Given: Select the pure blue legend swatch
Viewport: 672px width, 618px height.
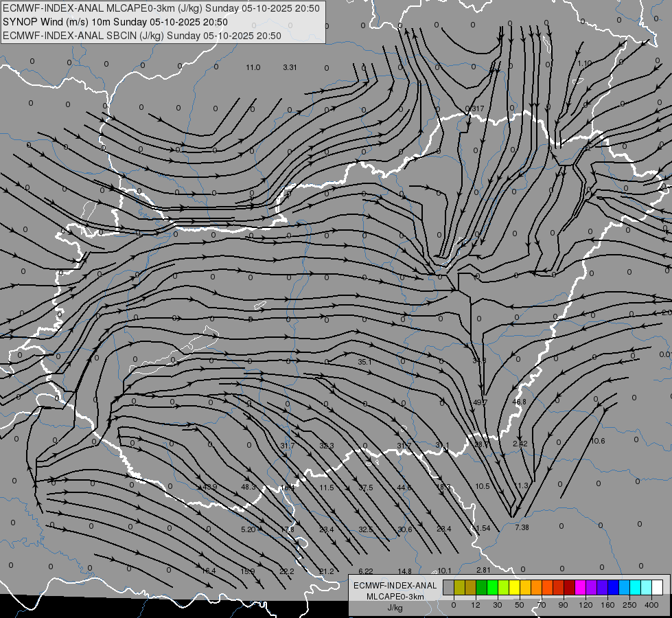Looking at the screenshot, I should [x=613, y=587].
